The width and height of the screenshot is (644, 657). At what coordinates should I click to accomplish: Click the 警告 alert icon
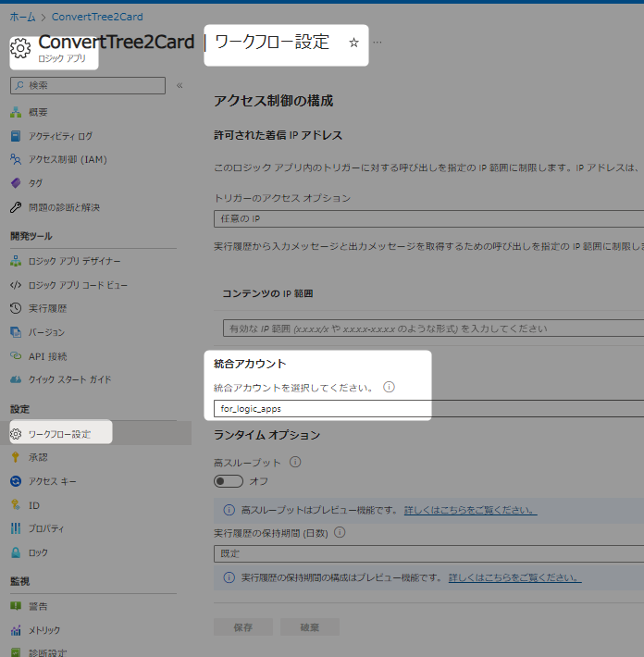(x=16, y=606)
